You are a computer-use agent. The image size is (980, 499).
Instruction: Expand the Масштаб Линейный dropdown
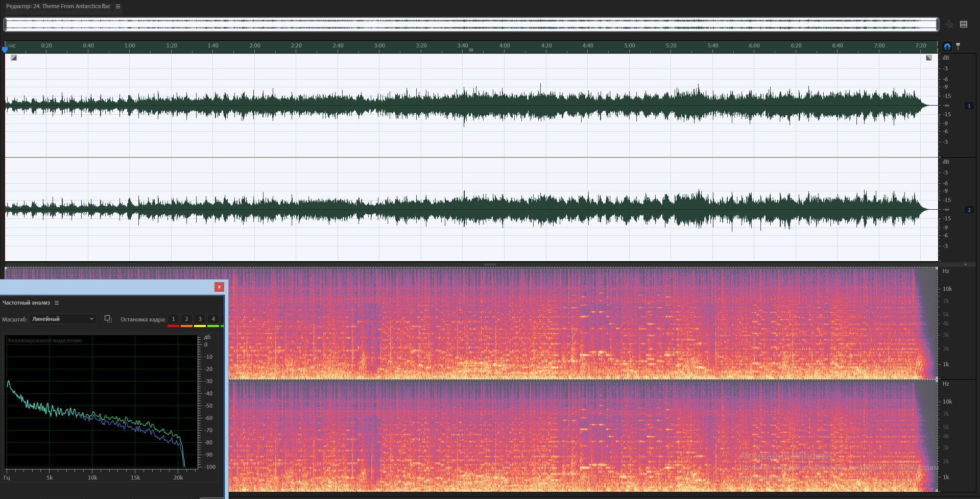point(62,319)
